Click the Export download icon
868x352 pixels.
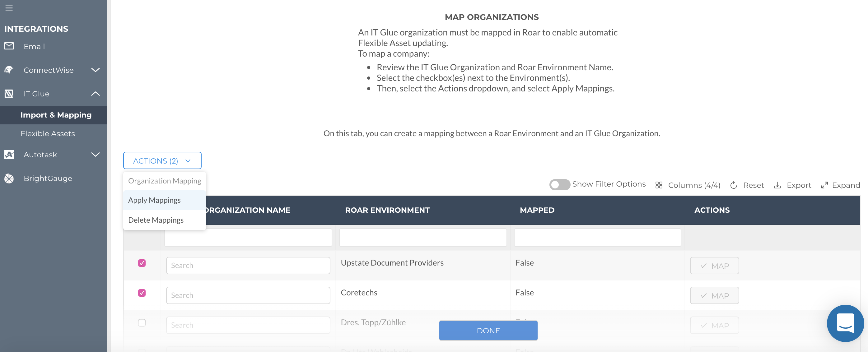(x=777, y=185)
